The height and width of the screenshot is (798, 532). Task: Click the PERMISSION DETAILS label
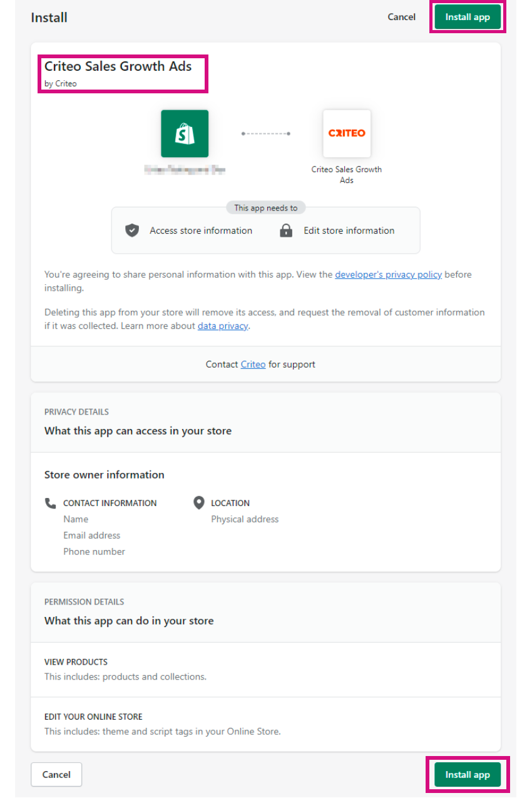pyautogui.click(x=84, y=601)
